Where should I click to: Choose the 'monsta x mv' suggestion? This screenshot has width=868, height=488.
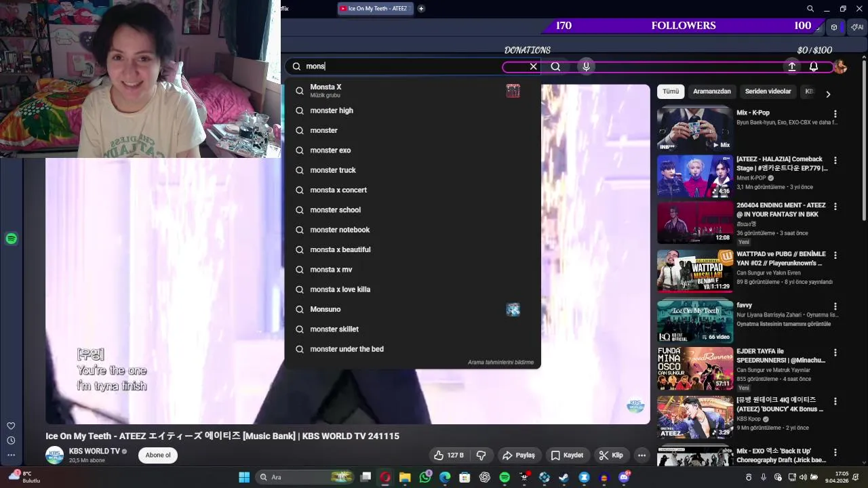coord(412,270)
